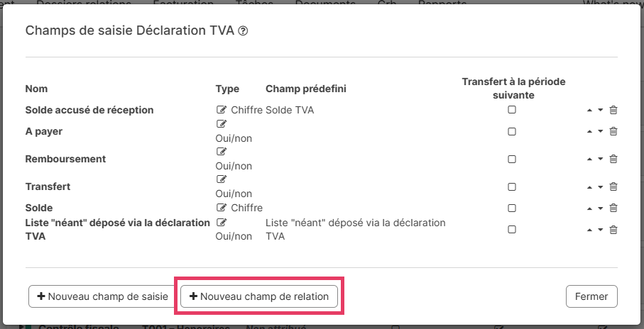Open help icon beside Déclaration TVA title

(243, 31)
